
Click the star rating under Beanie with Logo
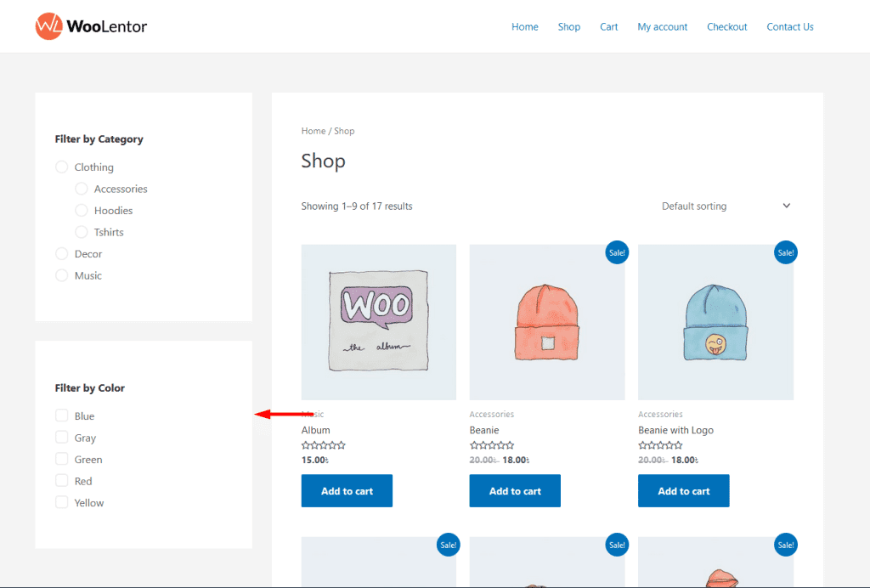coord(660,445)
